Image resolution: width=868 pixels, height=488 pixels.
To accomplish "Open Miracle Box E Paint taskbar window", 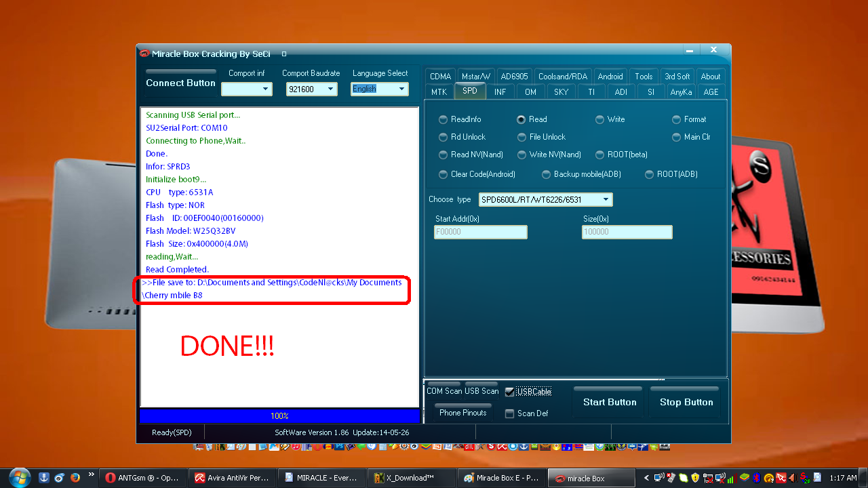I will point(500,478).
